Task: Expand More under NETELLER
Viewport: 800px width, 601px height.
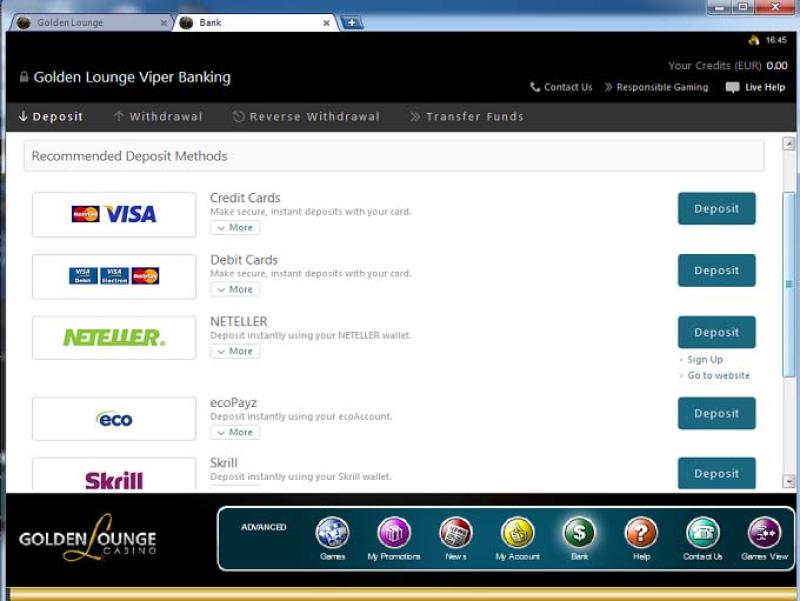Action: click(235, 352)
